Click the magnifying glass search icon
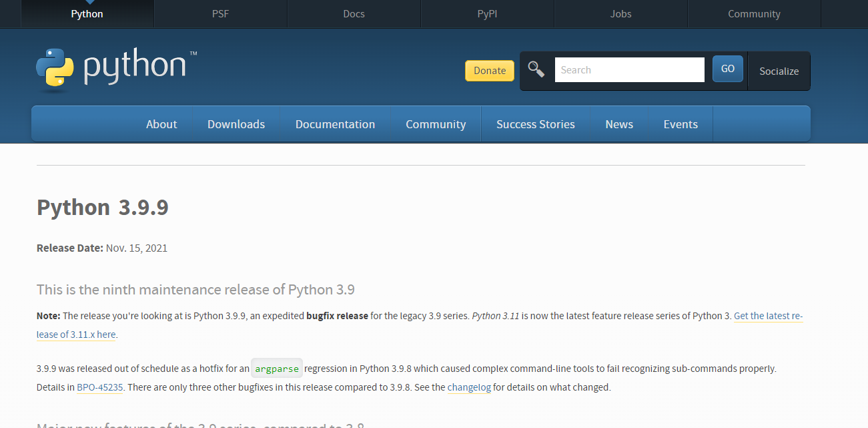Viewport: 868px width, 428px height. pos(536,69)
